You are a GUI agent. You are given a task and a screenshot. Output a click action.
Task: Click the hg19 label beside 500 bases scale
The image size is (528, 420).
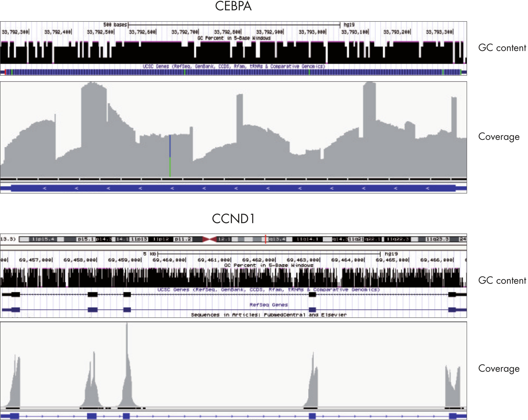pos(349,25)
